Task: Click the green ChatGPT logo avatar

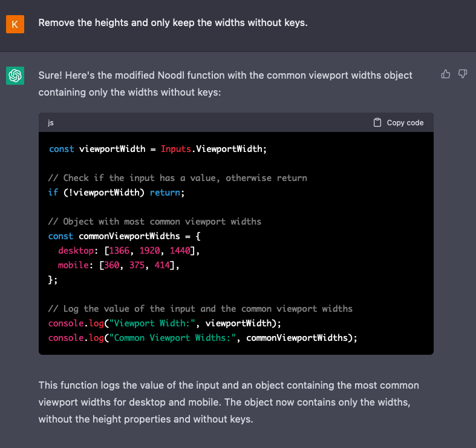Action: 15,76
